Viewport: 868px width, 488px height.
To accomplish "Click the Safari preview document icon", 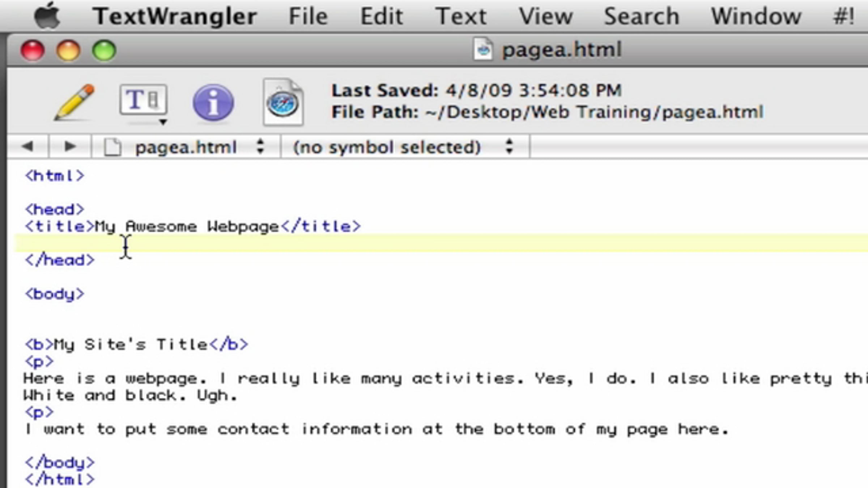I will pos(283,103).
